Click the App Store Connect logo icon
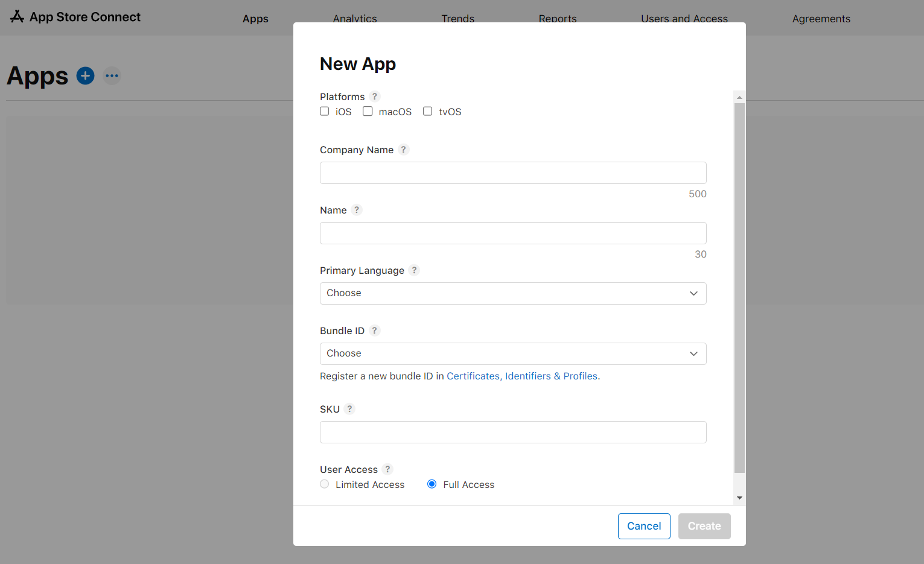The height and width of the screenshot is (564, 924). [x=17, y=17]
